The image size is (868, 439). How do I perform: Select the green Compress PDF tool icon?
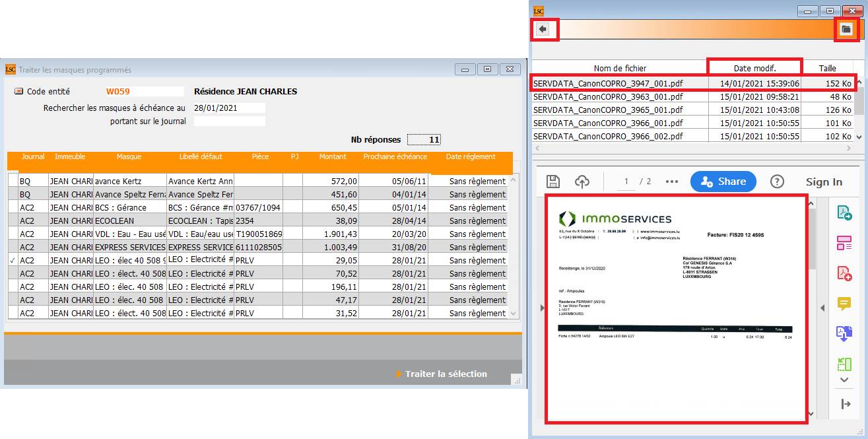[844, 364]
